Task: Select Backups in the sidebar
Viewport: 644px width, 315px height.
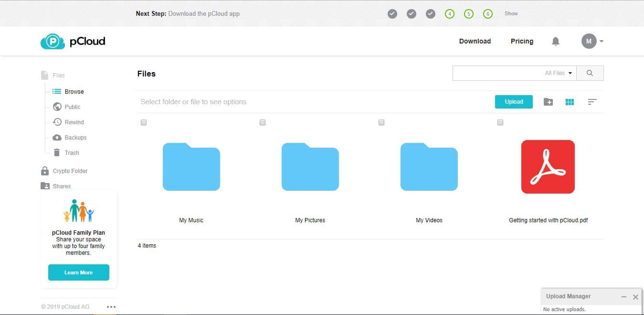Action: tap(75, 138)
